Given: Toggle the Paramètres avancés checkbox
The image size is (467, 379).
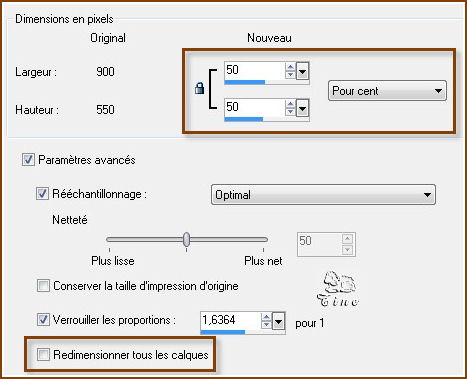Looking at the screenshot, I should [x=28, y=160].
